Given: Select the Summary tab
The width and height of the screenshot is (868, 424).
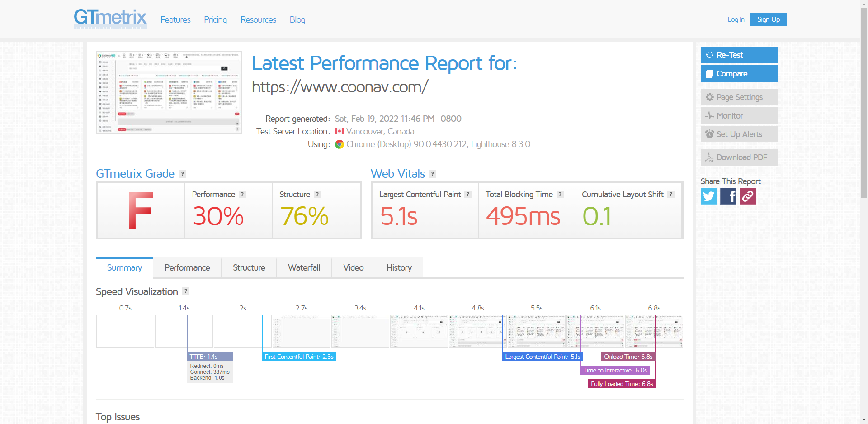Looking at the screenshot, I should click(124, 267).
